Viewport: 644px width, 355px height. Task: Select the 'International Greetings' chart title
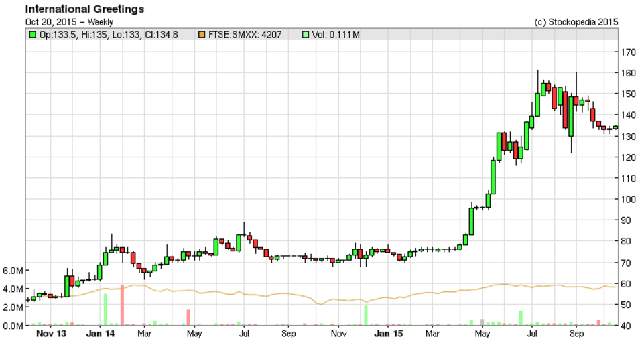point(84,9)
